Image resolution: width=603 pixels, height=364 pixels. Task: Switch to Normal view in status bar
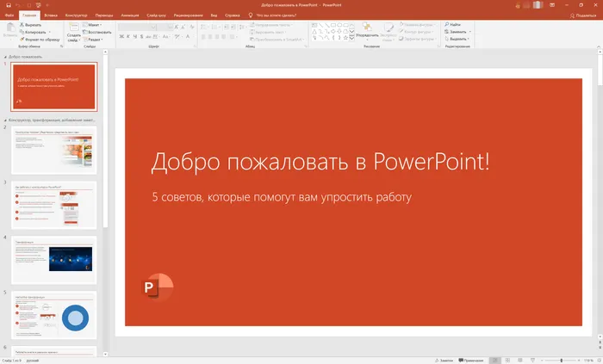pos(495,361)
